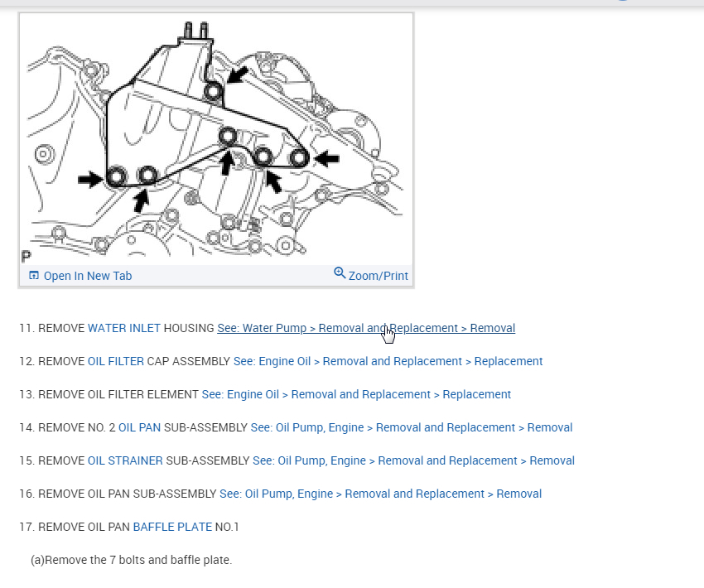This screenshot has width=704, height=588.
Task: Open the Open In New Tab link text
Action: click(88, 276)
